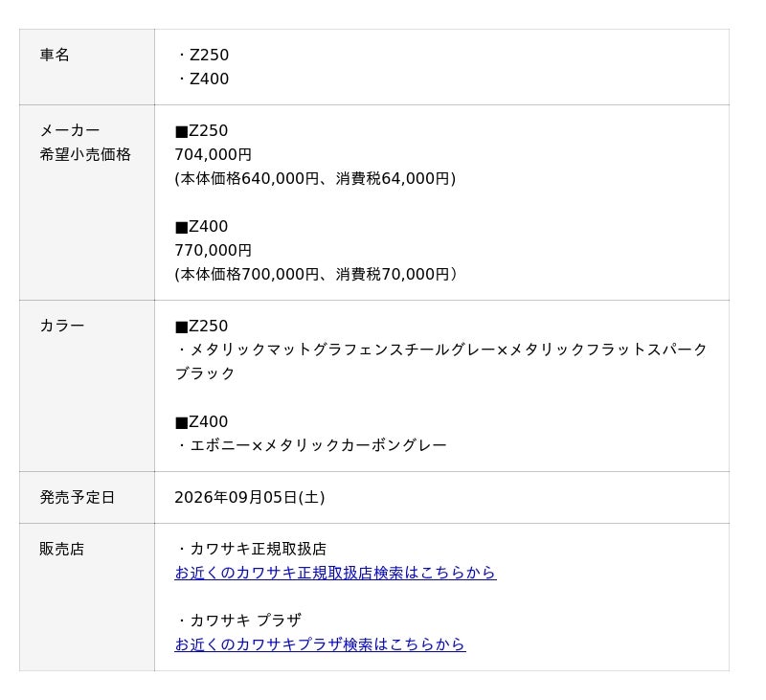
Task: Click the 車名 header cell
Action: coord(87,67)
